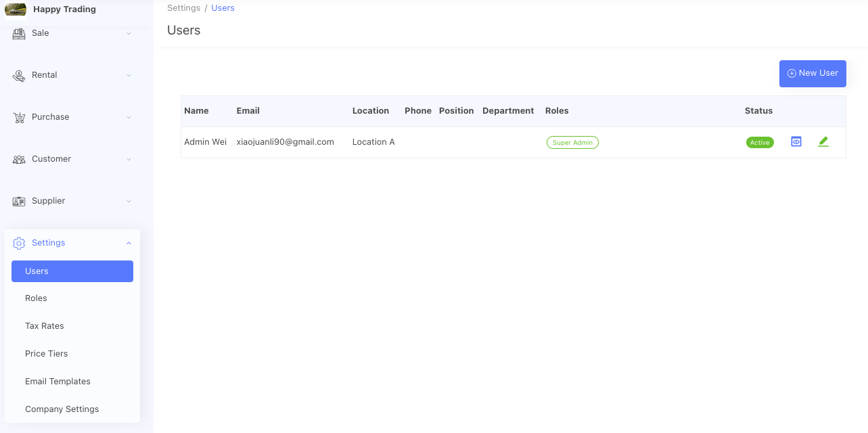The height and width of the screenshot is (433, 868).
Task: Click the Customer group icon
Action: 19,159
